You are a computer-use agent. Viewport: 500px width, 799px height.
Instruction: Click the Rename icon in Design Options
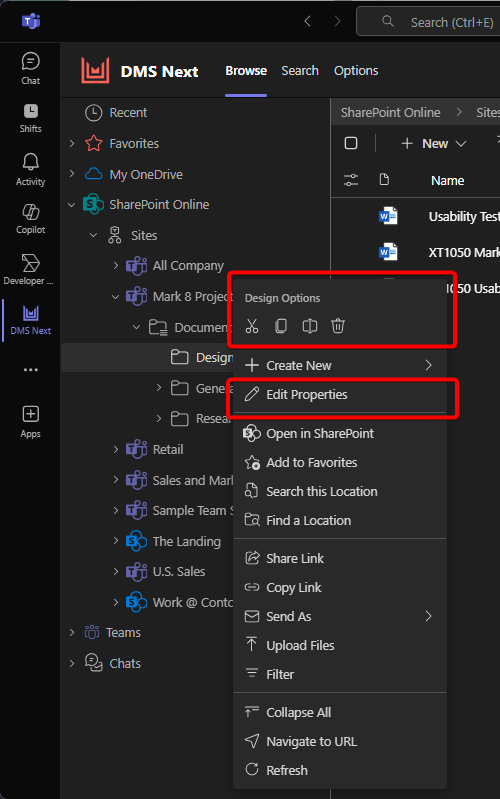(310, 326)
